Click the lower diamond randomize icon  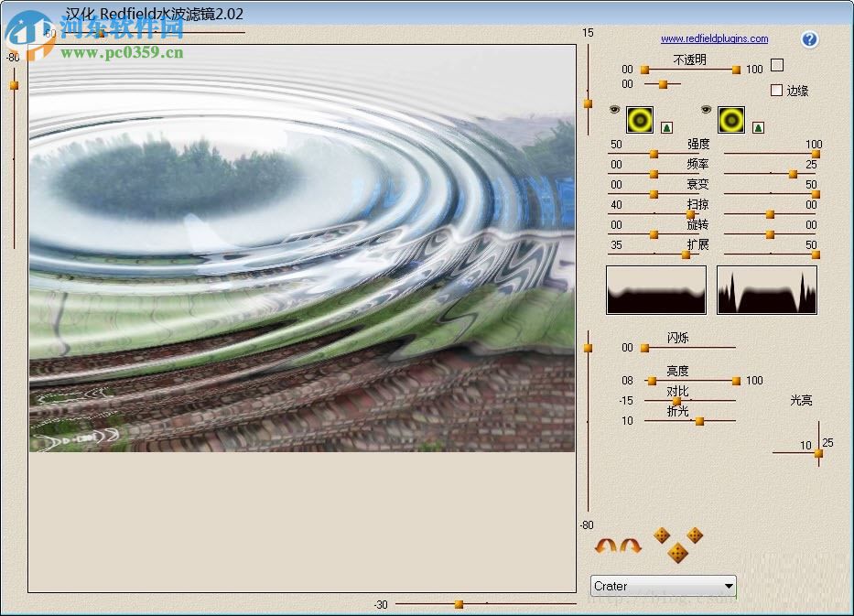[678, 554]
